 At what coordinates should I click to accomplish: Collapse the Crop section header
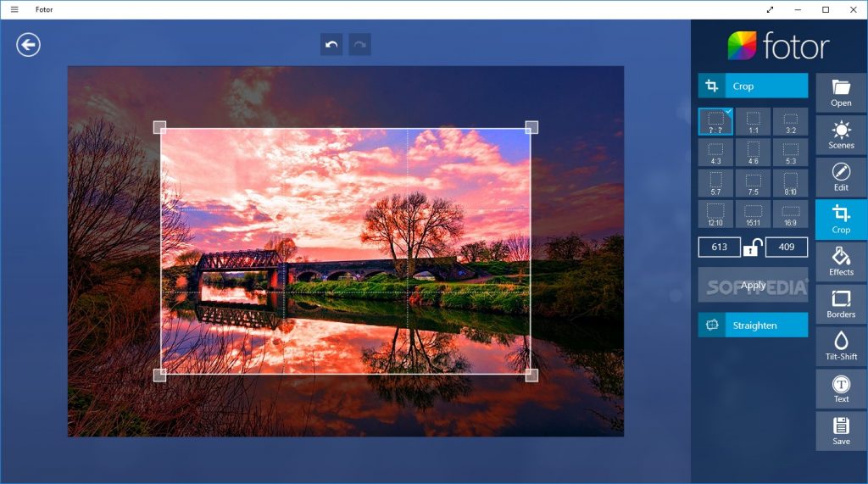point(753,86)
